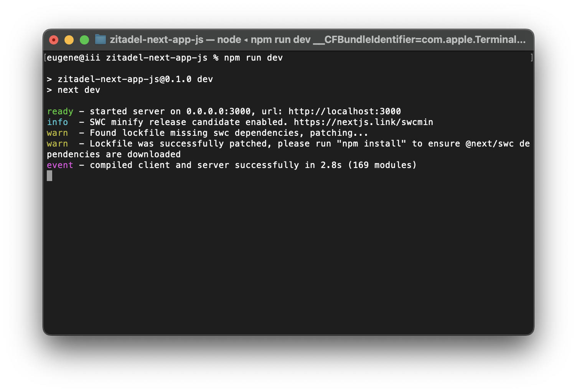
Task: Click the magenta "event" status label
Action: [60, 165]
